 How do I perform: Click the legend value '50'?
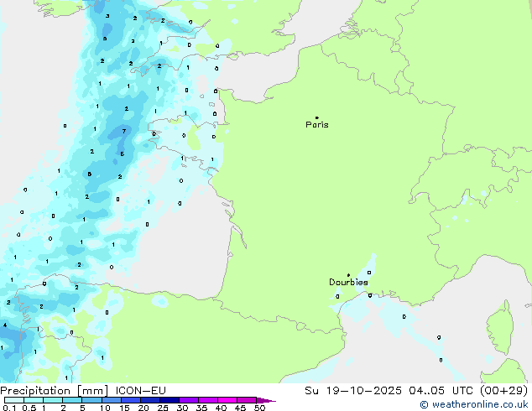pos(259,408)
